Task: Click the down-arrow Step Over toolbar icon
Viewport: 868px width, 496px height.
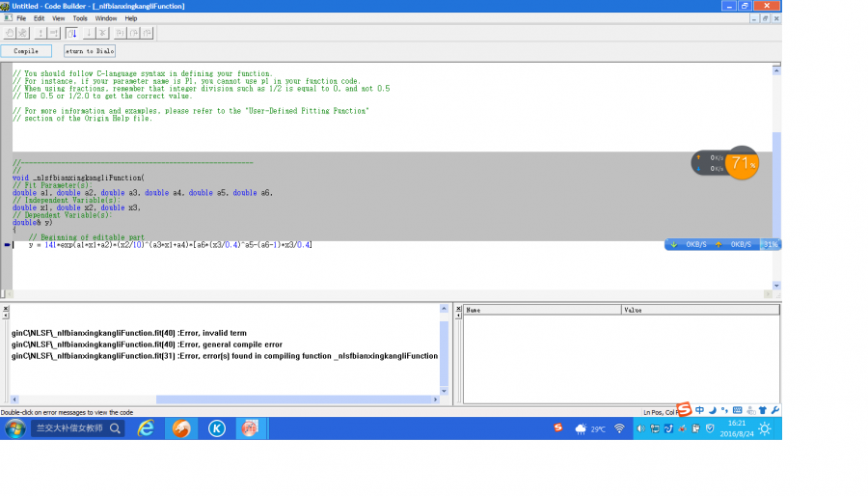Action: tap(89, 33)
